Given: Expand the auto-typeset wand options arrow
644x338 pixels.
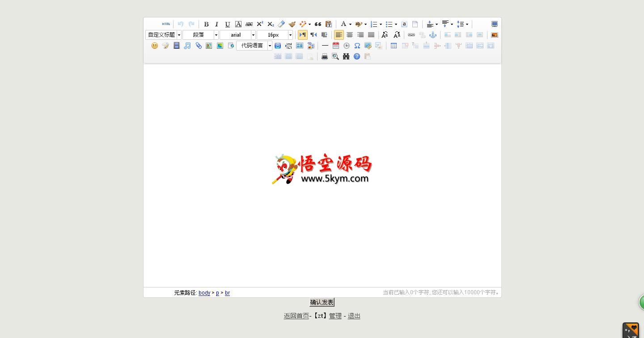Looking at the screenshot, I should (309, 25).
